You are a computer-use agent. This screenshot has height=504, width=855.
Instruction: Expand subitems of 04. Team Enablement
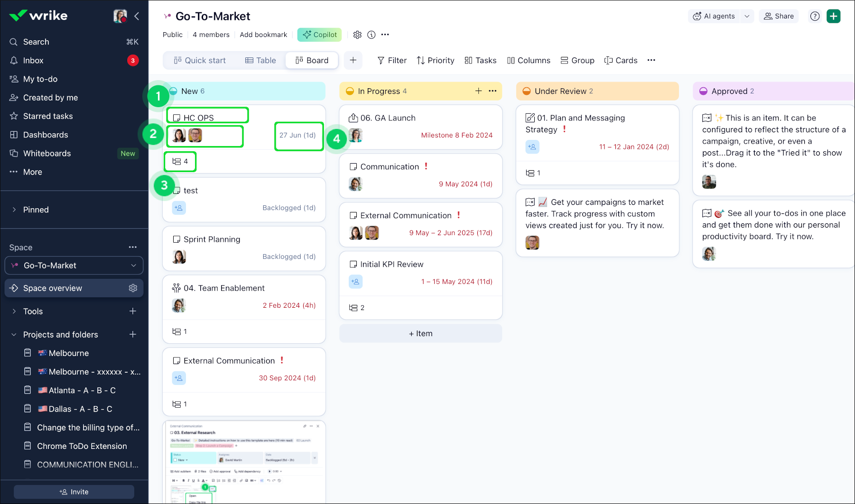coord(179,331)
